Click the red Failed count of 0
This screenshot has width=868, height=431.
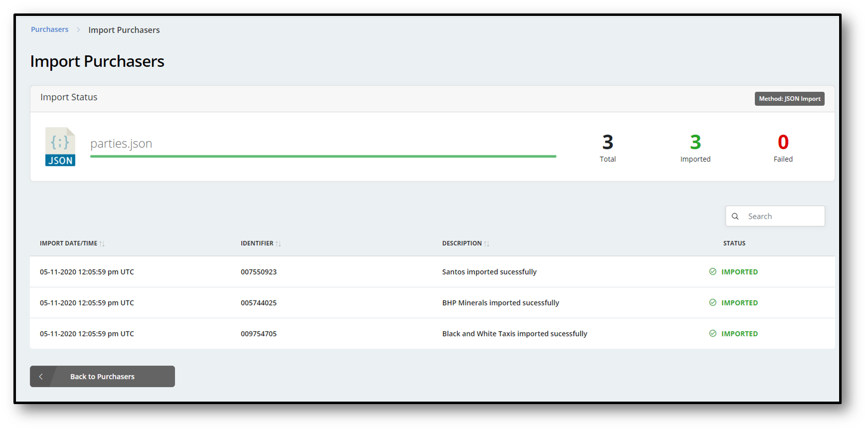click(783, 143)
